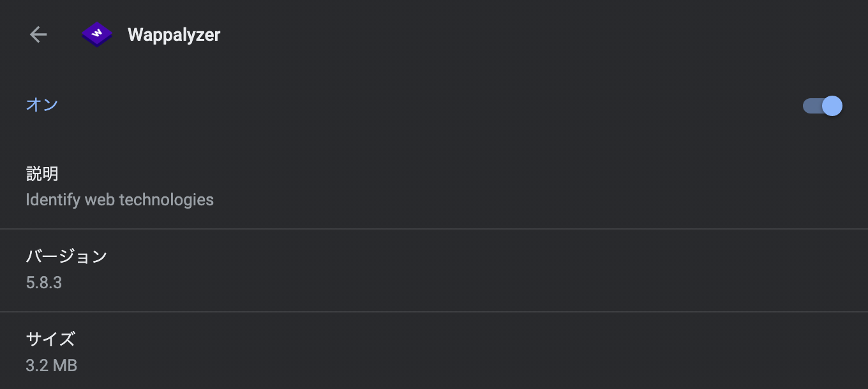Select the version number 5.8.3

pyautogui.click(x=43, y=282)
